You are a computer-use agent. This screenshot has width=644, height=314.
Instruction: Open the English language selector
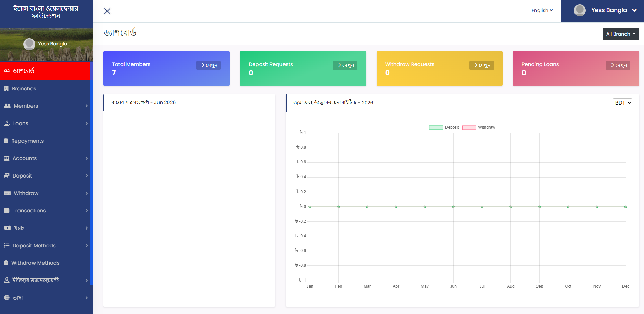click(x=542, y=10)
